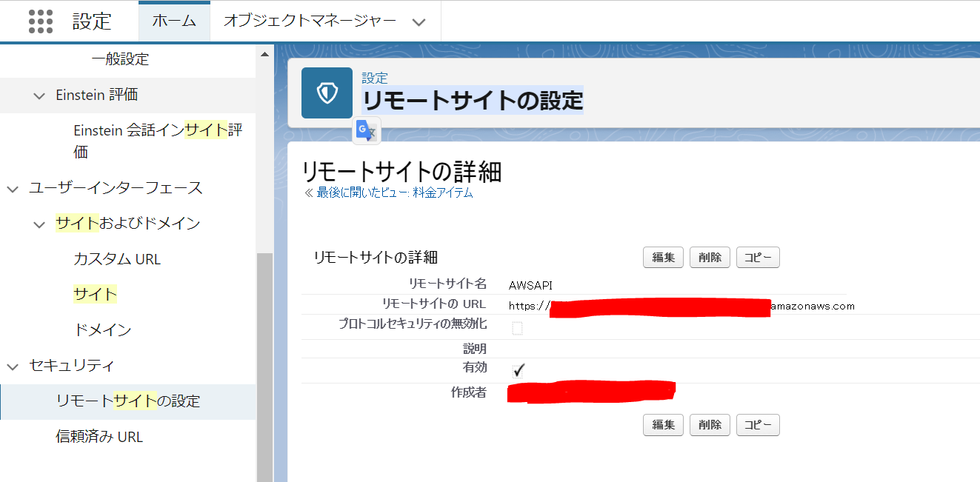Screen dimensions: 980x482
Task: Click the リモートサイト名 field label
Action: tap(447, 283)
